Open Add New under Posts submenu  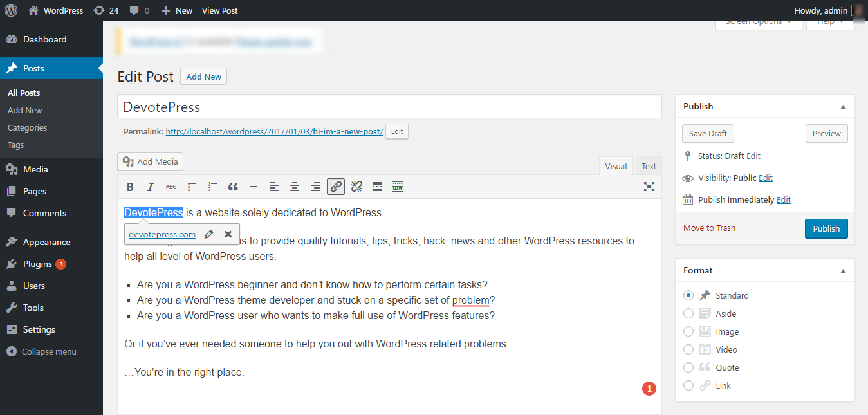tap(25, 110)
